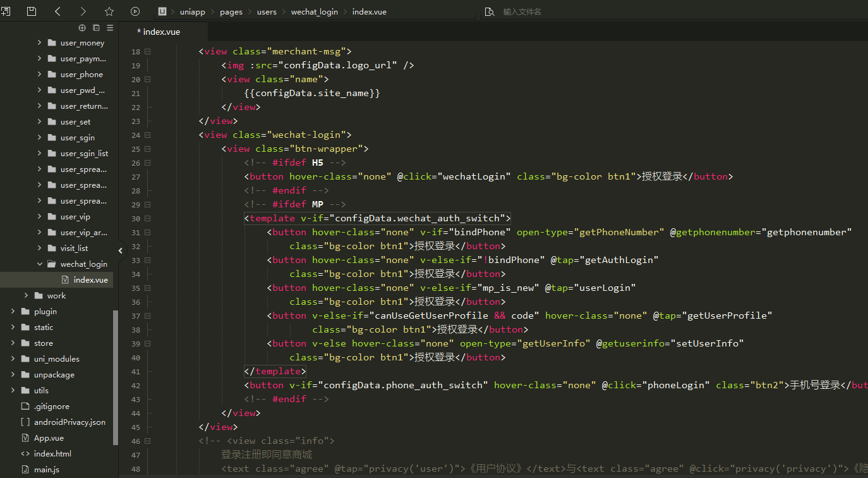Viewport: 868px width, 478px height.
Task: Click pages in the breadcrumb path
Action: [x=231, y=12]
